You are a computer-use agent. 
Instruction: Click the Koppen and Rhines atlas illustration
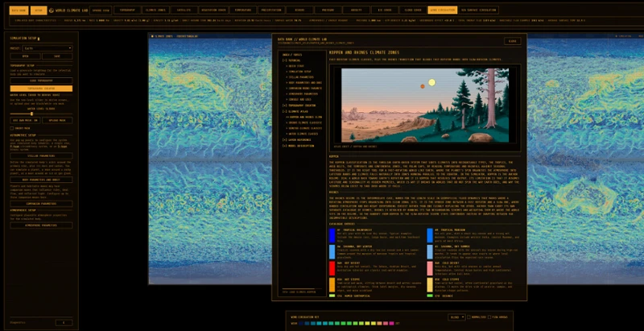[x=425, y=106]
